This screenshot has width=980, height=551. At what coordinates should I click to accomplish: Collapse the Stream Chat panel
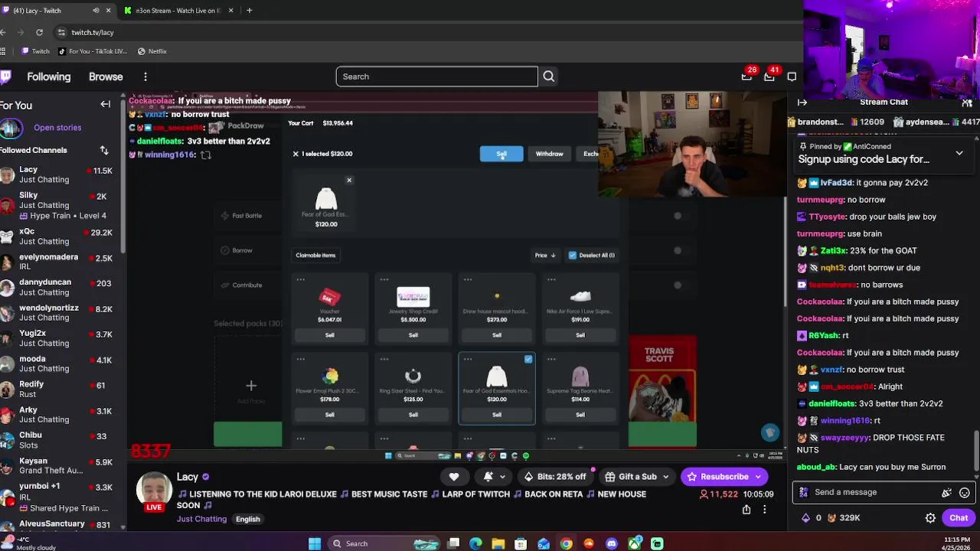(x=802, y=102)
